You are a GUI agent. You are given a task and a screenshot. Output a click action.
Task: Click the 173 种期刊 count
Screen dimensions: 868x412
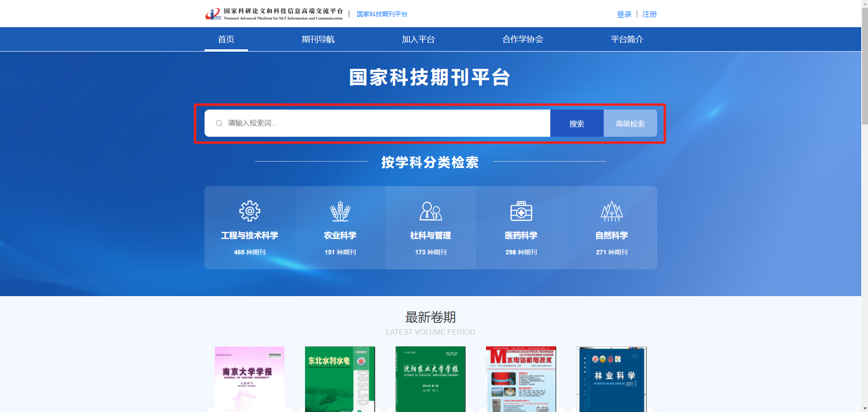(x=431, y=252)
